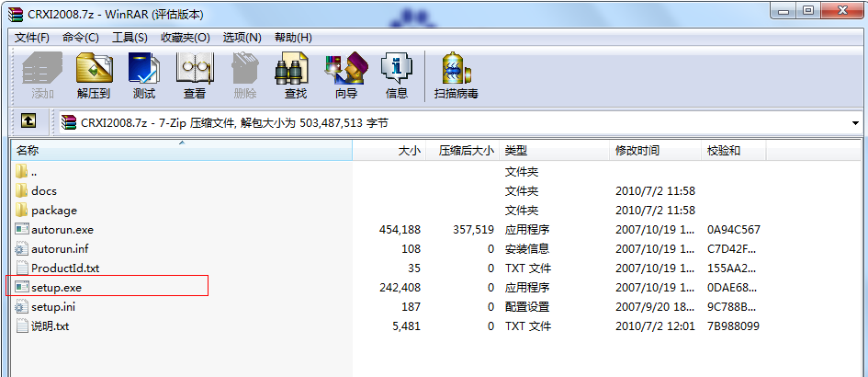Open the Find (查找) binoculars tool
Screen dimensions: 868x377
(295, 76)
